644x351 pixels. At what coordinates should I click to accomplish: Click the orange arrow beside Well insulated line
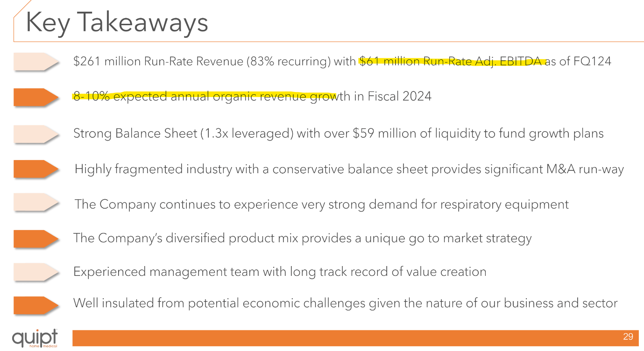tap(35, 304)
